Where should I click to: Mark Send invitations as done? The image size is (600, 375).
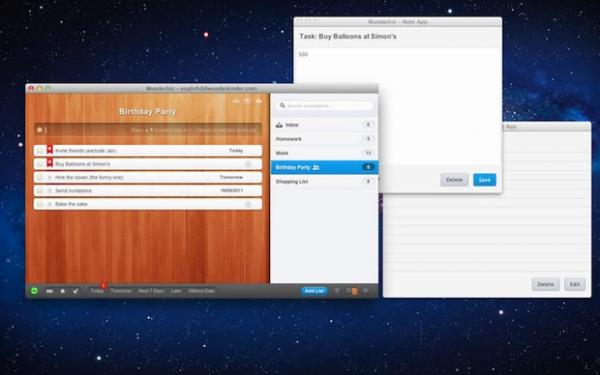(40, 191)
